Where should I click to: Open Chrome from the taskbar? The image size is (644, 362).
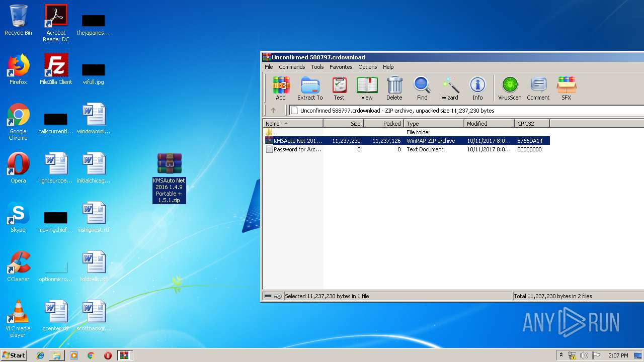point(91,355)
